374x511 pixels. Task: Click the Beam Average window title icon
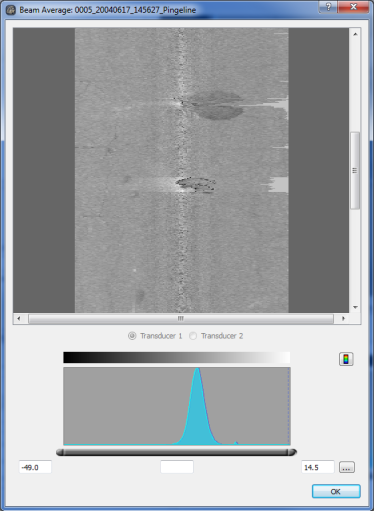[11, 10]
